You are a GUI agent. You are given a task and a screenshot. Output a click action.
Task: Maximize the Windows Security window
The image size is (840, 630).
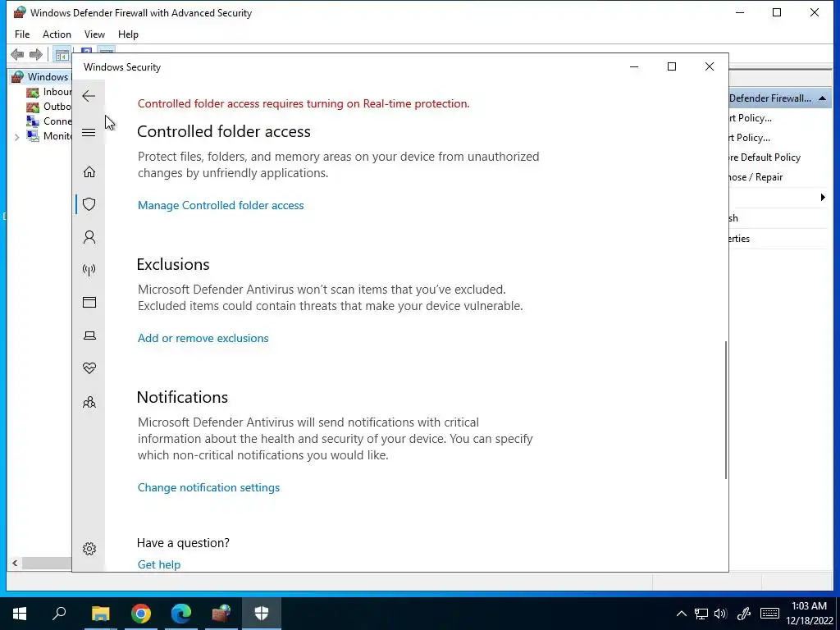pos(671,66)
